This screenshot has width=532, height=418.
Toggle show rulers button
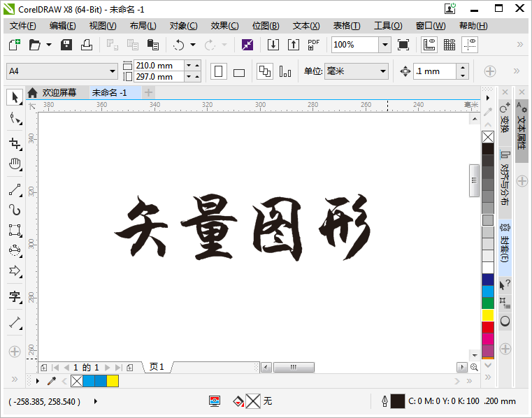point(430,45)
